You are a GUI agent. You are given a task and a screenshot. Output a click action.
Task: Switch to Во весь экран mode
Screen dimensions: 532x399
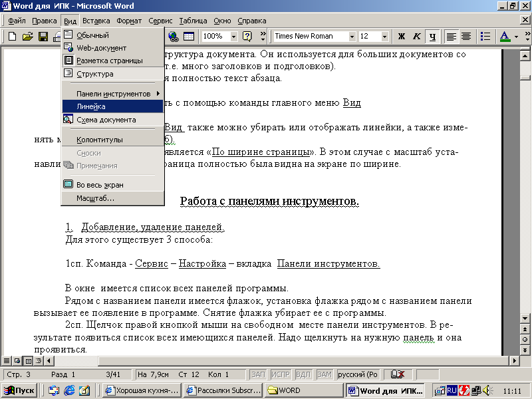pyautogui.click(x=112, y=185)
